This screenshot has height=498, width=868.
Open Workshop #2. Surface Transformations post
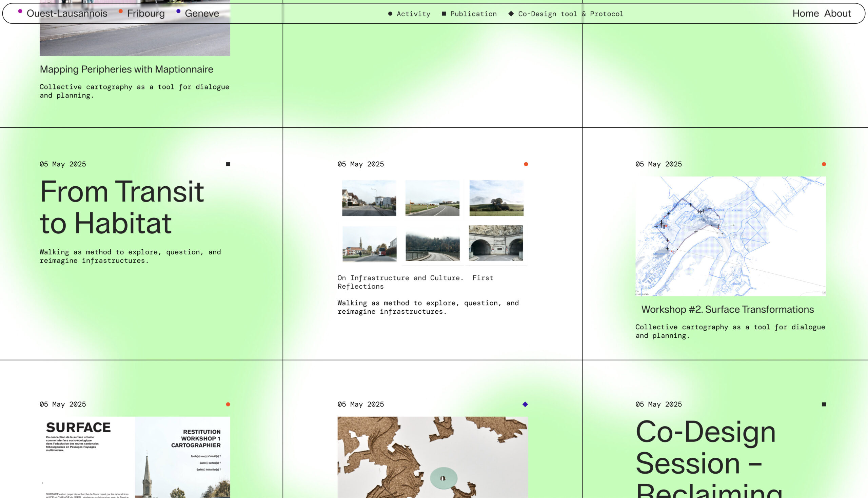727,309
